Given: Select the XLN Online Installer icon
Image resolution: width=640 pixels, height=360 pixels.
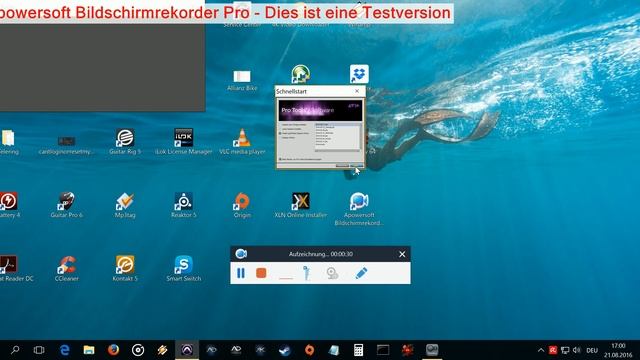Looking at the screenshot, I should [x=301, y=205].
